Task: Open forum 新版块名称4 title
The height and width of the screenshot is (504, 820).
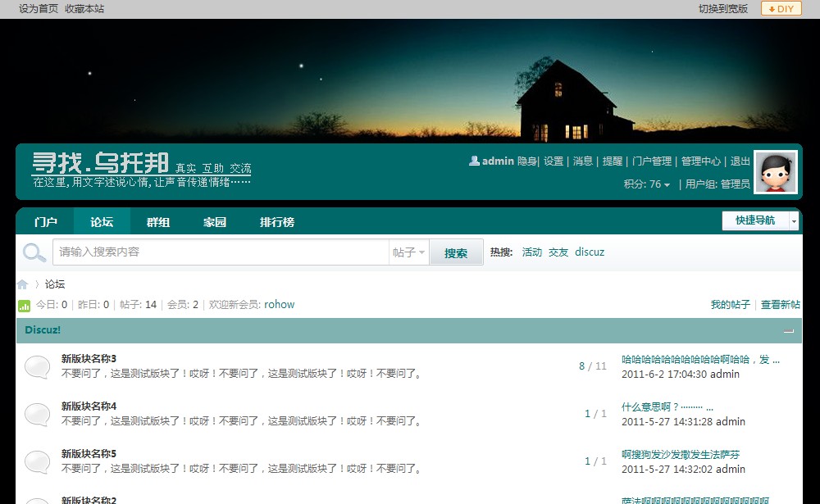Action: click(89, 406)
